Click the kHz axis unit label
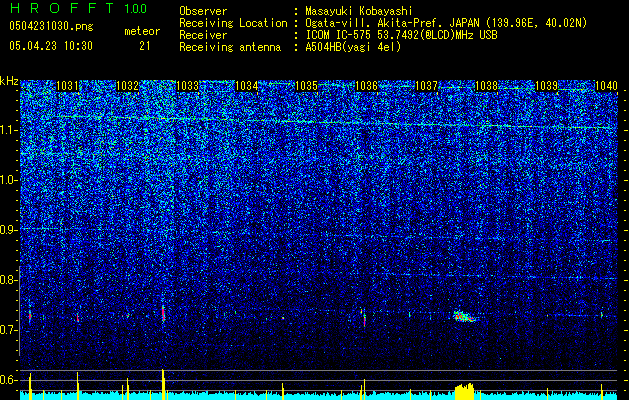The image size is (629, 400). pos(9,81)
